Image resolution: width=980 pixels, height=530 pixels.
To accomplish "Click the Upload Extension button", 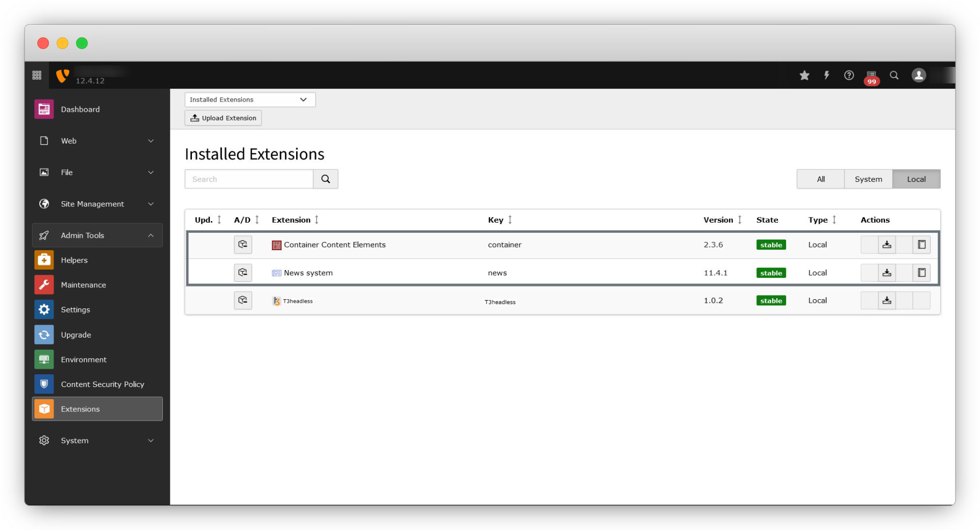I will (x=223, y=118).
